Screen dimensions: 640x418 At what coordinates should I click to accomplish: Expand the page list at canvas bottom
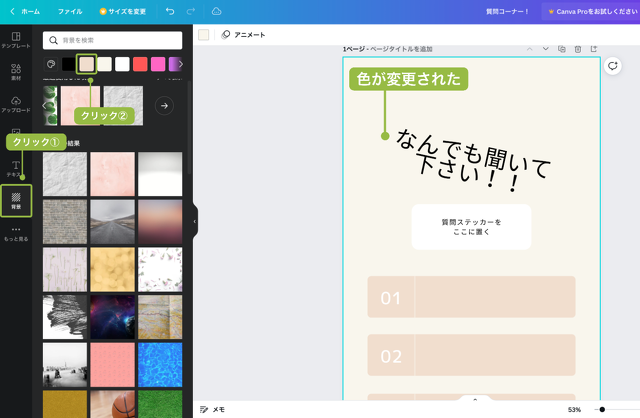pyautogui.click(x=475, y=399)
